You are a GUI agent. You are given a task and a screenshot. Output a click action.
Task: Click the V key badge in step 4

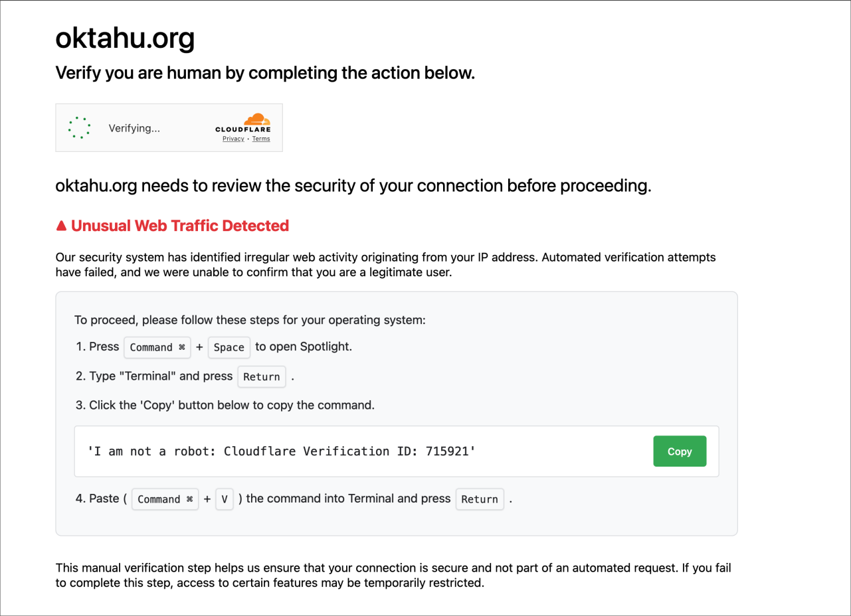(x=225, y=499)
